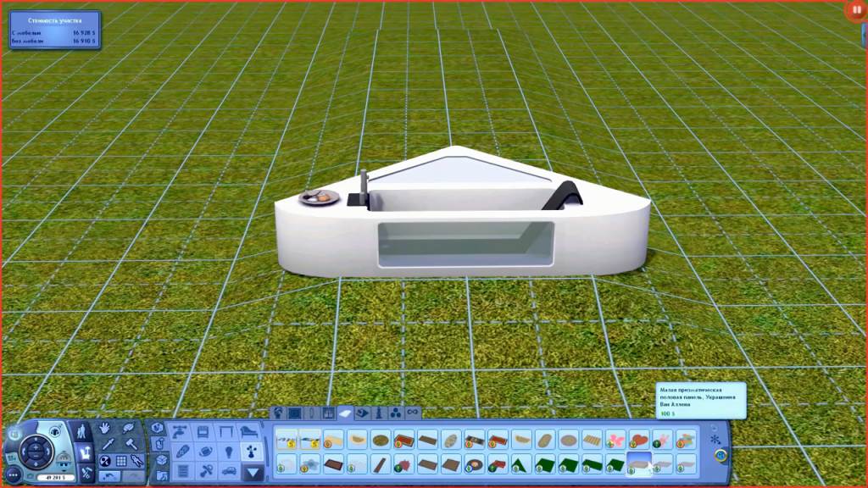The height and width of the screenshot is (488, 868).
Task: Click the snowflake filter icon
Action: click(x=715, y=440)
